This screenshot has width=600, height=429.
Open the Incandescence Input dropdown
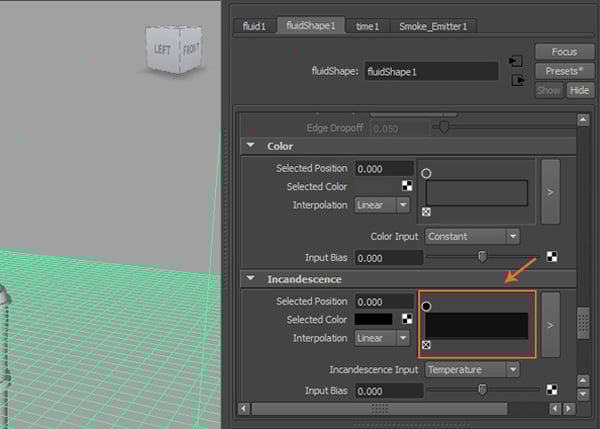click(472, 370)
